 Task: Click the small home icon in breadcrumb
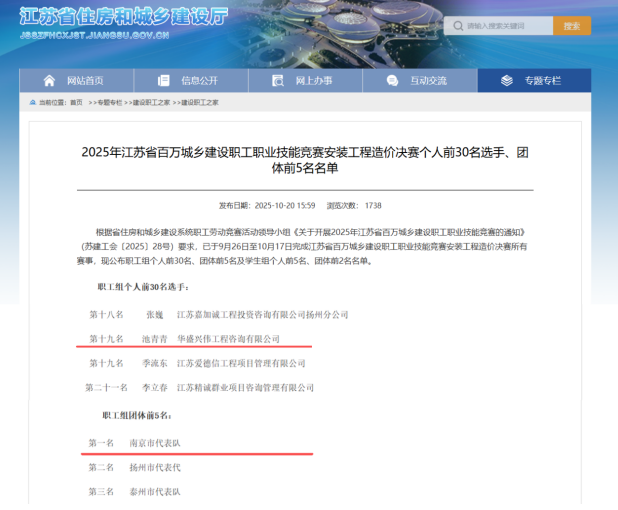pyautogui.click(x=33, y=102)
